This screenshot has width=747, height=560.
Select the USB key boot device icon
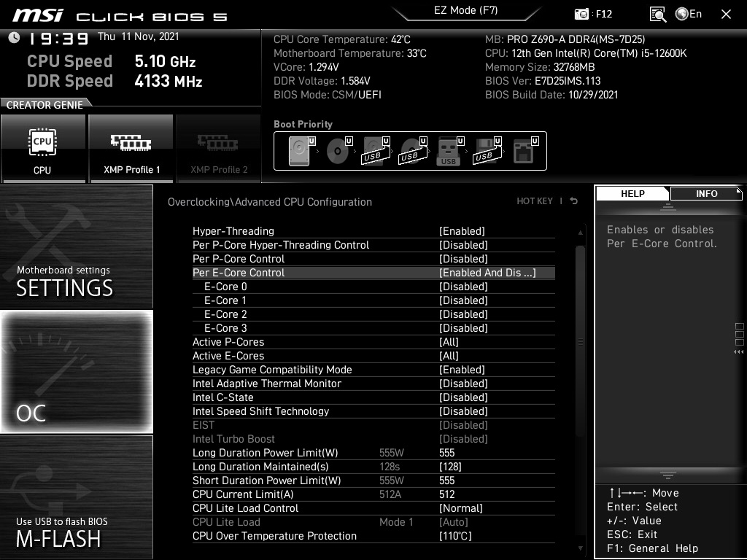pyautogui.click(x=450, y=151)
